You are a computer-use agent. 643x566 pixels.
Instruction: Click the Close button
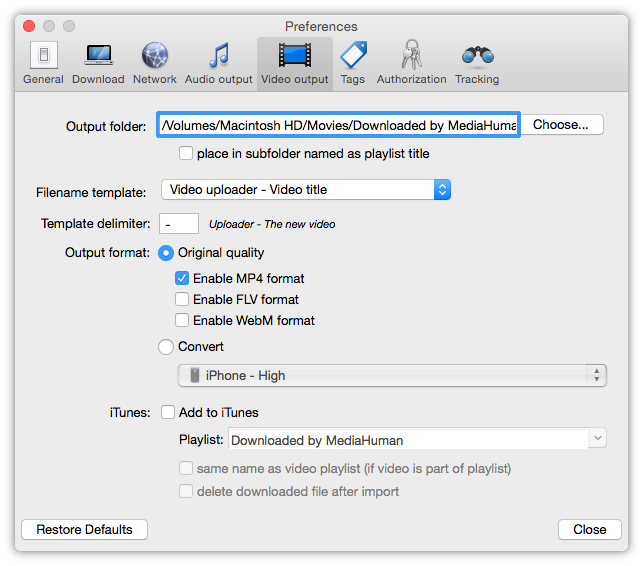point(590,529)
